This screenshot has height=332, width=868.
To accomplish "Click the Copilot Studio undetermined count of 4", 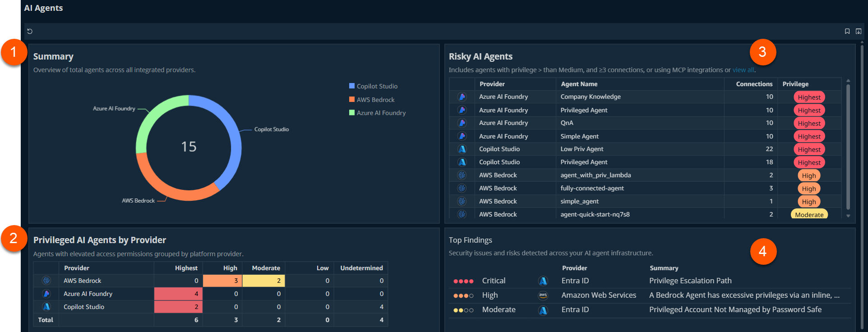I will point(381,307).
